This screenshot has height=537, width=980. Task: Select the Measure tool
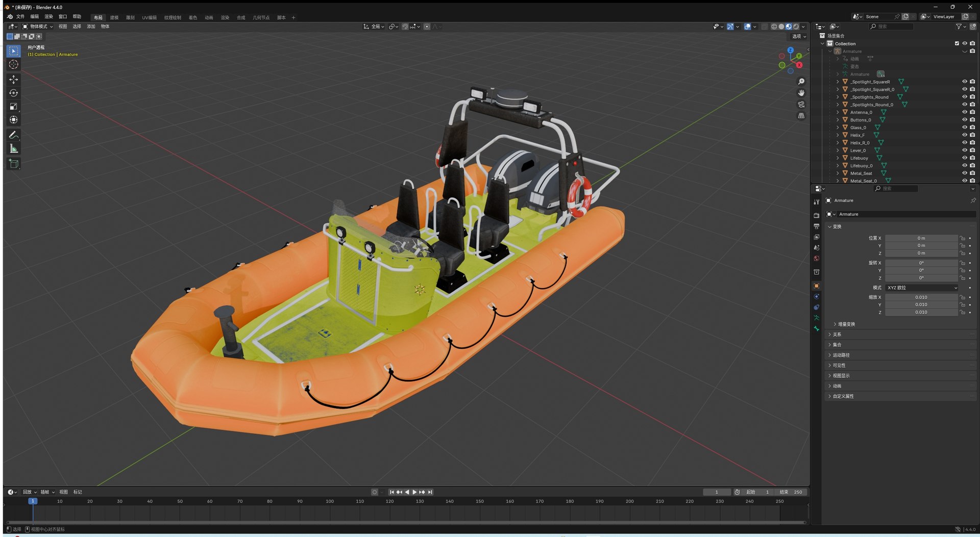[14, 148]
